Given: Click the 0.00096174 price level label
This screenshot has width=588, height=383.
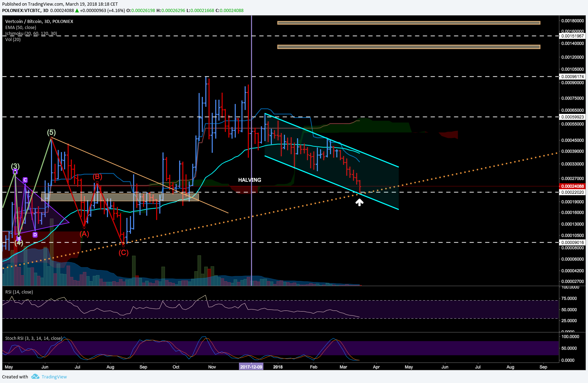Looking at the screenshot, I should point(572,77).
